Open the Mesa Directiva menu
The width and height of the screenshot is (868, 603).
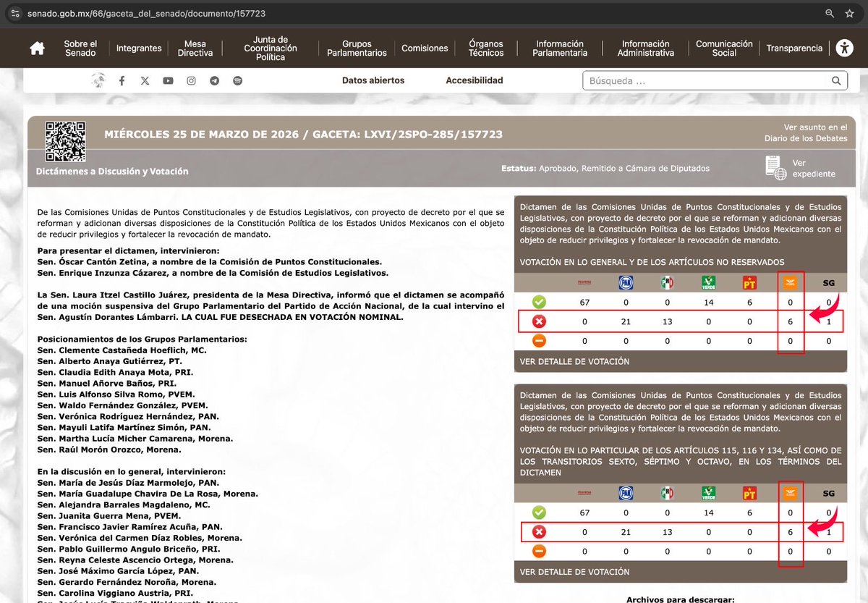(195, 49)
